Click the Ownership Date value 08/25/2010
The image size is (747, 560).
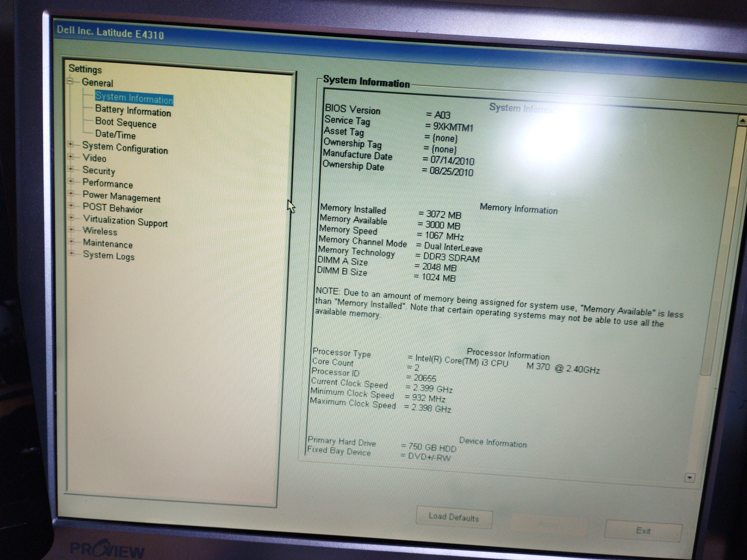click(451, 171)
